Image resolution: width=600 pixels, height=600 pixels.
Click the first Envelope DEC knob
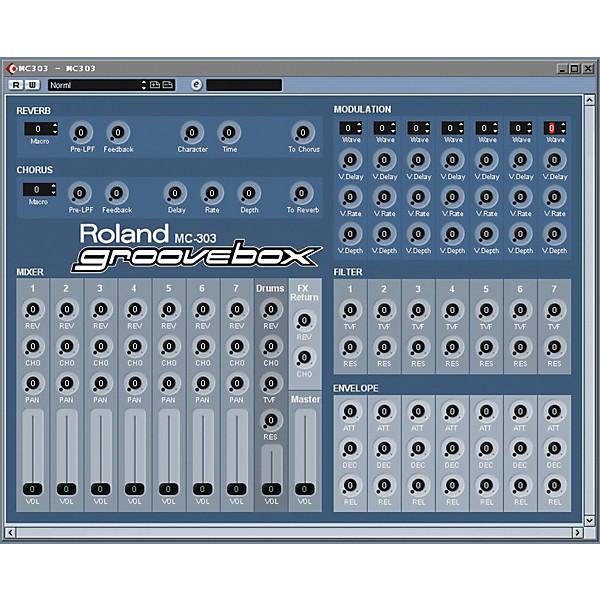350,448
